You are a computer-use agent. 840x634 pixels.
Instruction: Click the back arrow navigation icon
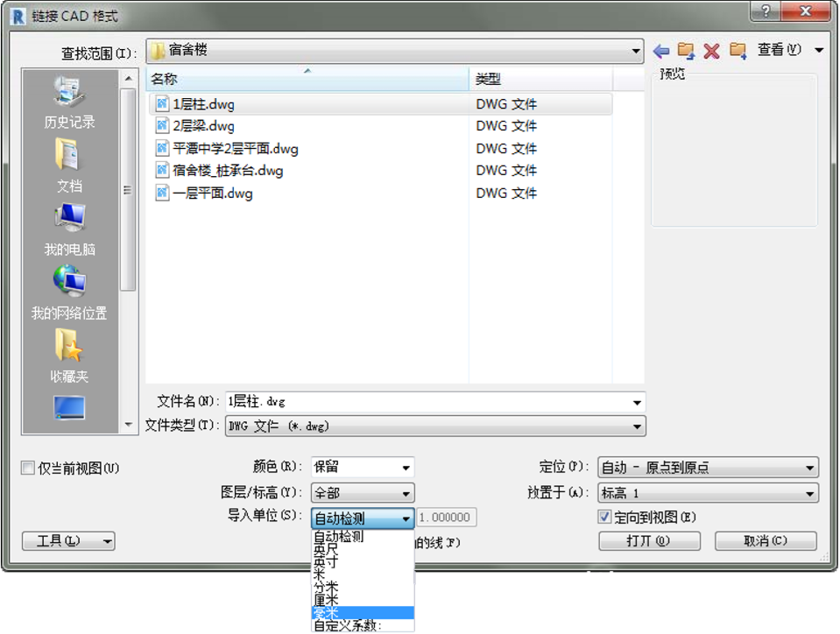[x=661, y=51]
